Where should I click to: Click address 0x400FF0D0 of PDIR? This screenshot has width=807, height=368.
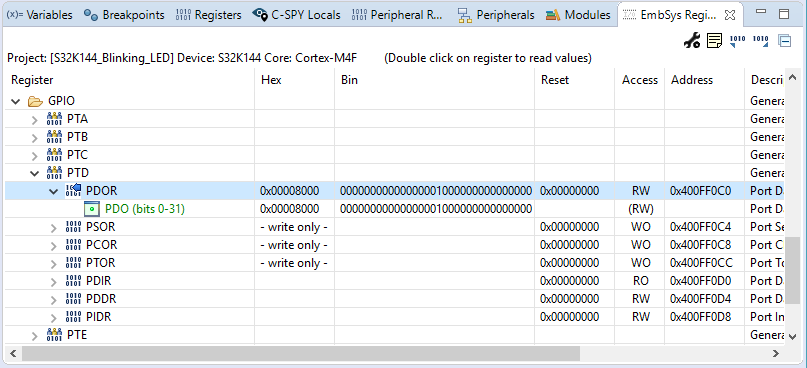click(x=701, y=281)
